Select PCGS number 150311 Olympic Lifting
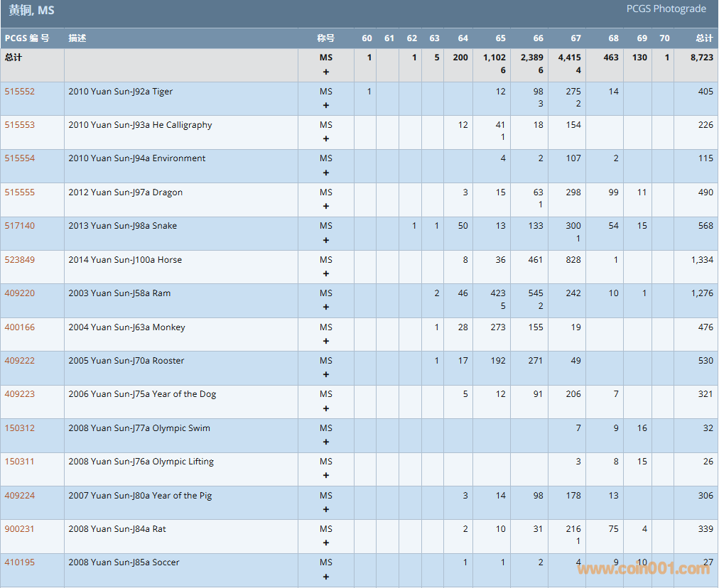Image resolution: width=719 pixels, height=588 pixels. pyautogui.click(x=20, y=462)
